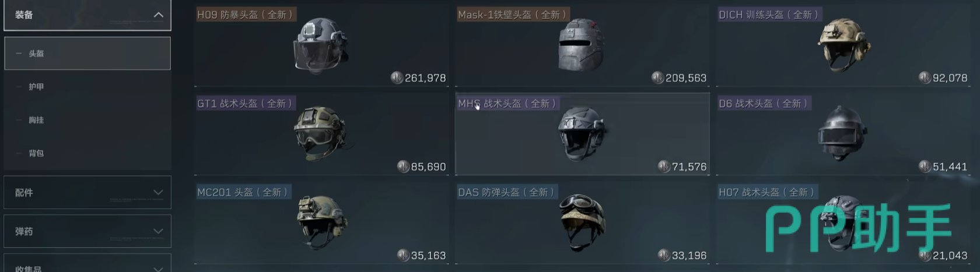
Task: Expand the 弹药 category dropdown
Action: pos(87,231)
